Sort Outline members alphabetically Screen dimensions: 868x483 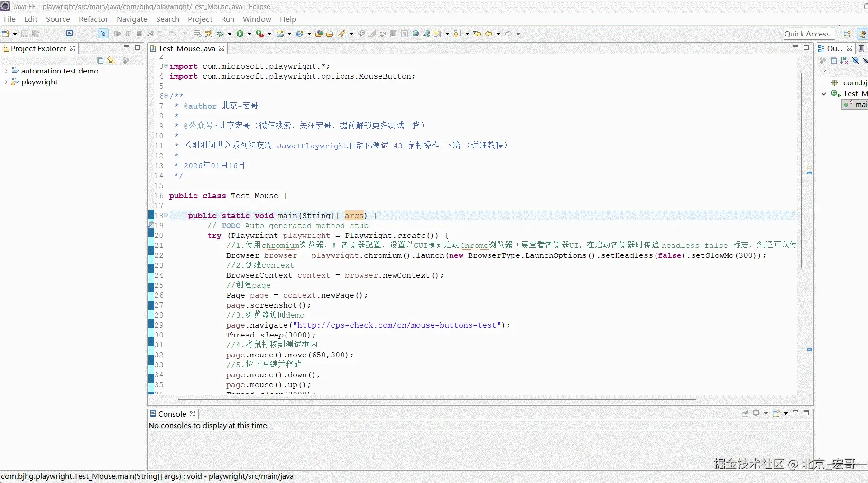pos(845,61)
